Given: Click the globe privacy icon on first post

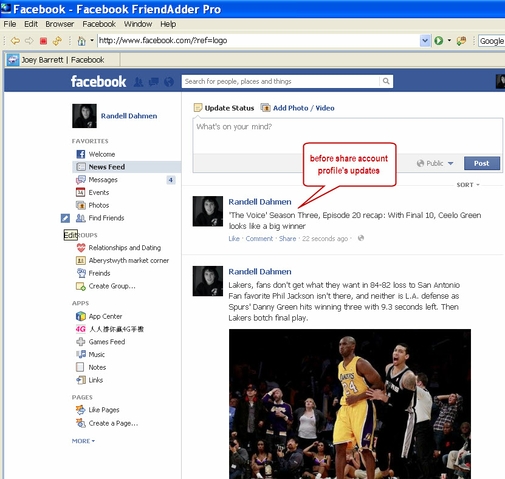Looking at the screenshot, I should coord(361,238).
